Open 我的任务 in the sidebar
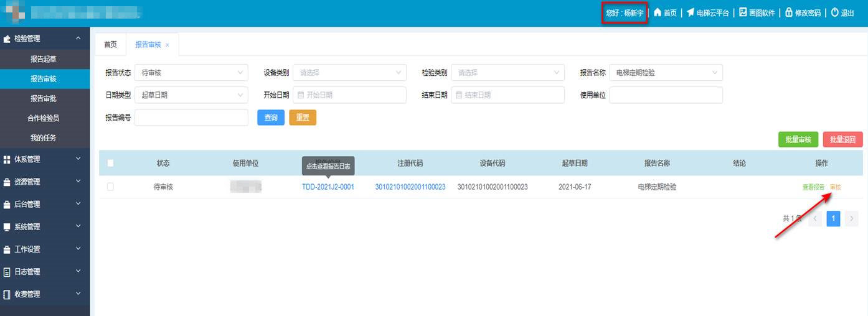The width and height of the screenshot is (868, 316). pyautogui.click(x=45, y=137)
